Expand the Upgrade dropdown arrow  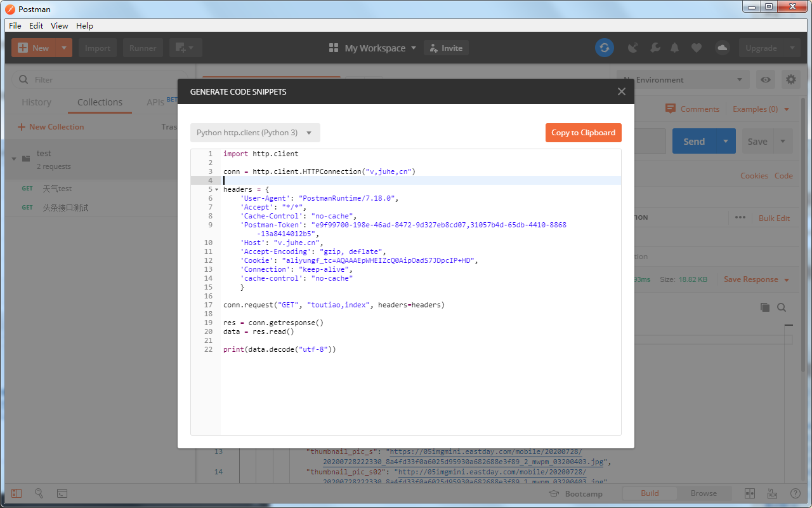[x=792, y=48]
